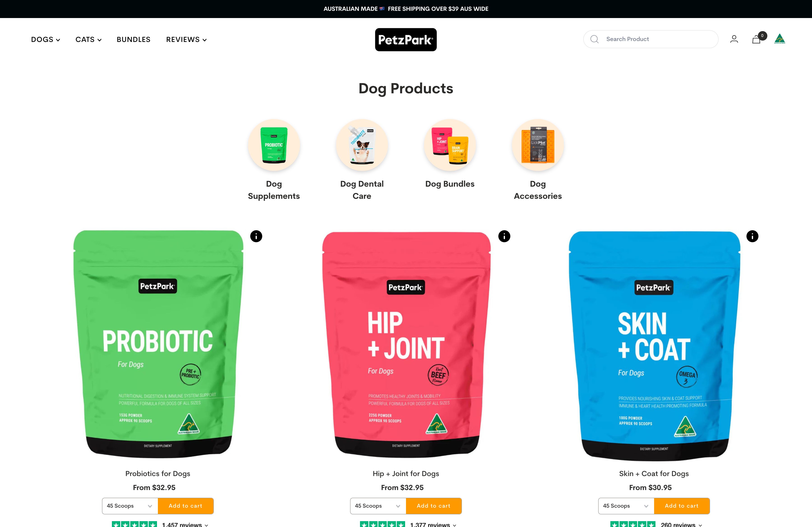Show info for Probiotics for Dogs
Image resolution: width=812 pixels, height=527 pixels.
[x=256, y=236]
